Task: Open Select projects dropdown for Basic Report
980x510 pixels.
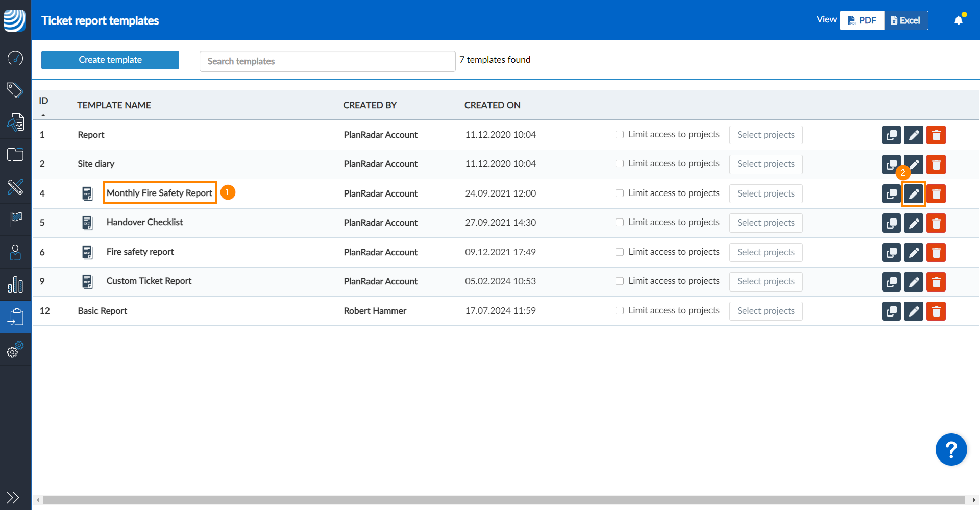Action: 765,311
